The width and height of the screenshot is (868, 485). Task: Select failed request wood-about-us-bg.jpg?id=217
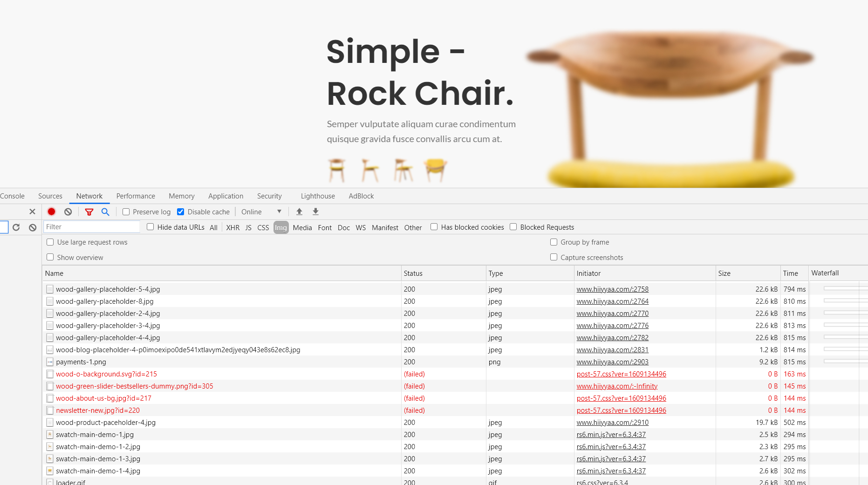pos(103,398)
